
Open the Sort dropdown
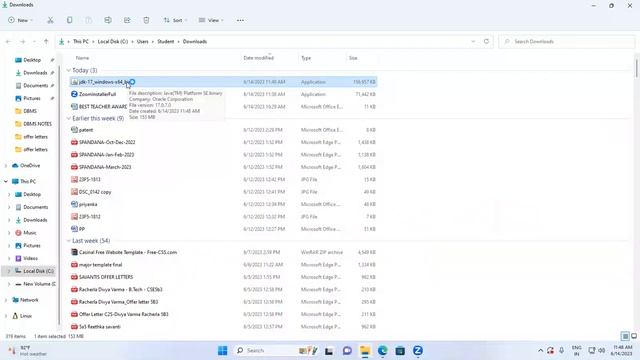[x=175, y=20]
